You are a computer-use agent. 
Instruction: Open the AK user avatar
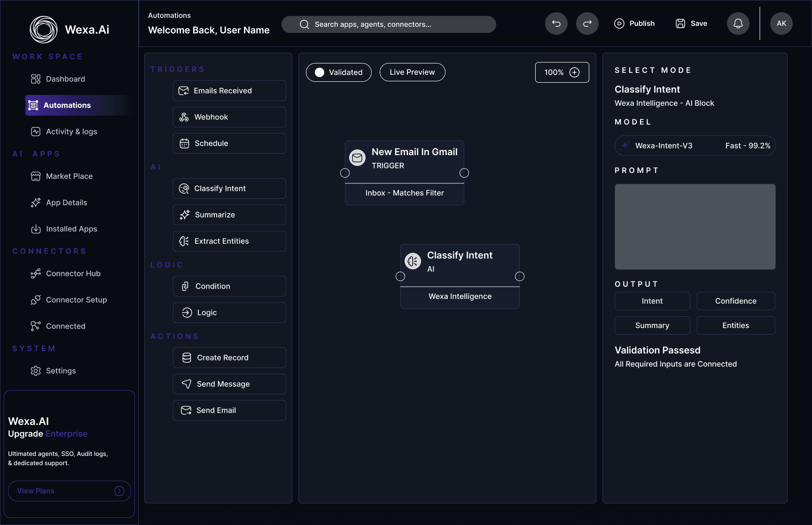[781, 24]
